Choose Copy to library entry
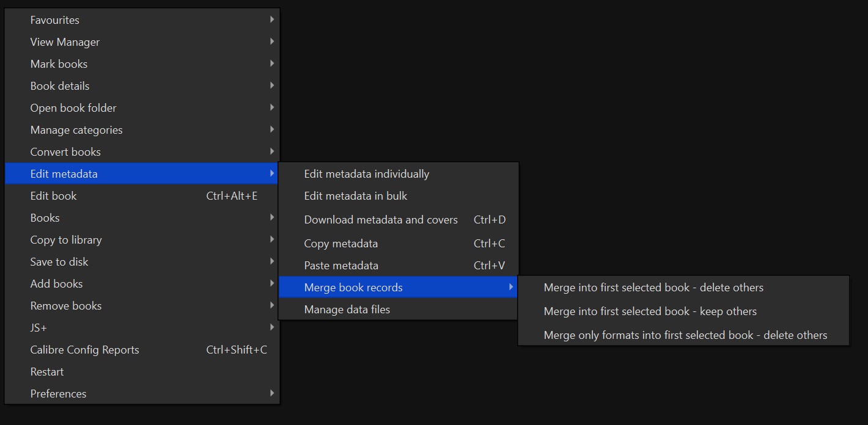Image resolution: width=868 pixels, height=425 pixels. [66, 240]
